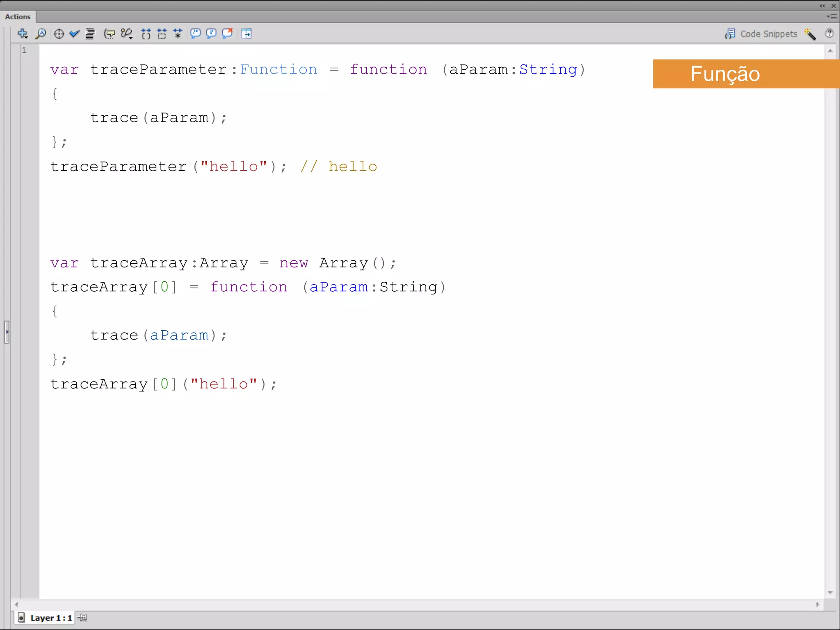This screenshot has height=630, width=840.
Task: Check syntax with the blue checkmark
Action: (x=74, y=34)
